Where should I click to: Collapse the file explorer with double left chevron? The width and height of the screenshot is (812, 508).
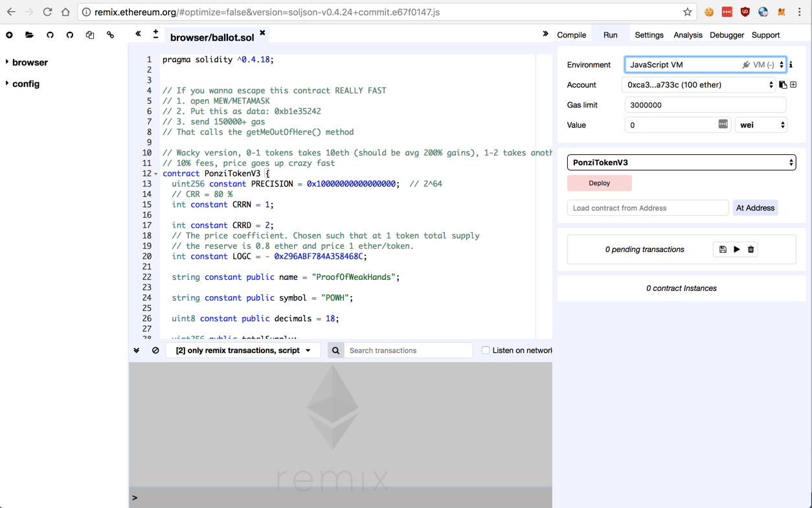pyautogui.click(x=138, y=34)
